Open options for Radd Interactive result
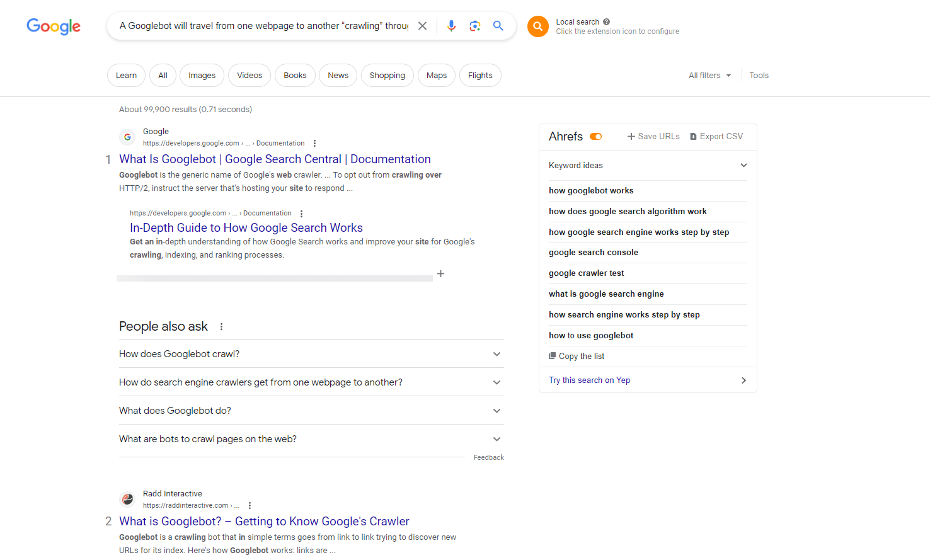The height and width of the screenshot is (560, 930). (x=250, y=505)
